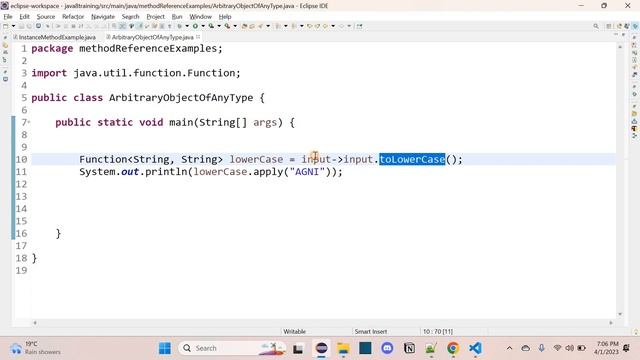
Task: Click the editor vertical scrollbar down arrow
Action: (620, 314)
